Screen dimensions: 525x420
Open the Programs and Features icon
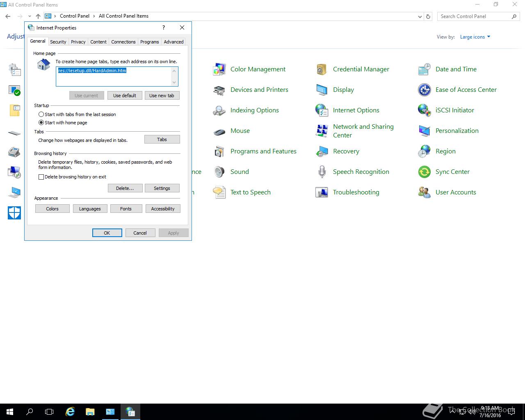[219, 151]
